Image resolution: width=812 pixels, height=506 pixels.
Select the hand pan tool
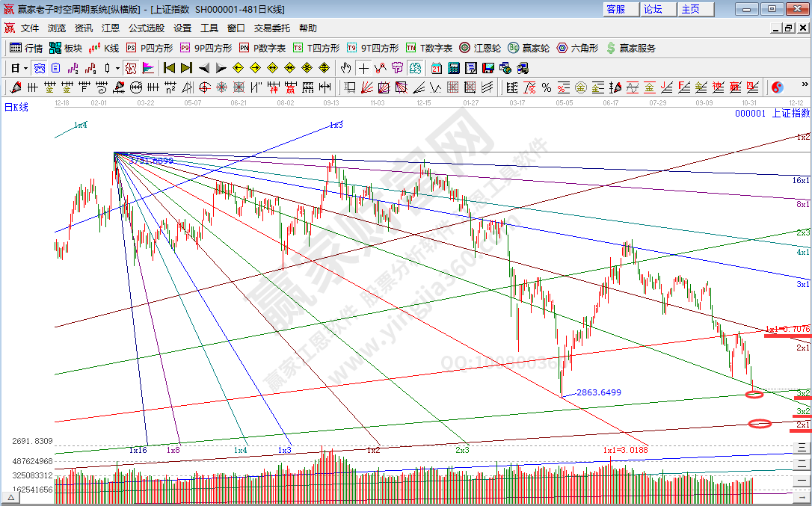tap(345, 68)
